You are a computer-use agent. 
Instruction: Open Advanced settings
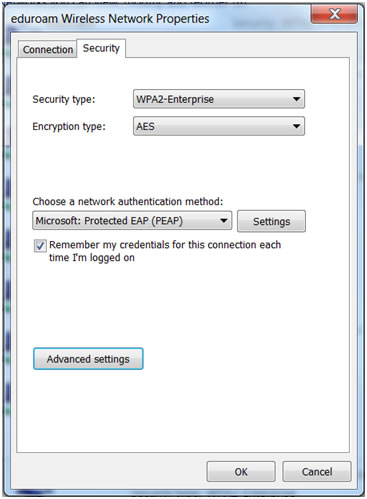click(x=88, y=359)
